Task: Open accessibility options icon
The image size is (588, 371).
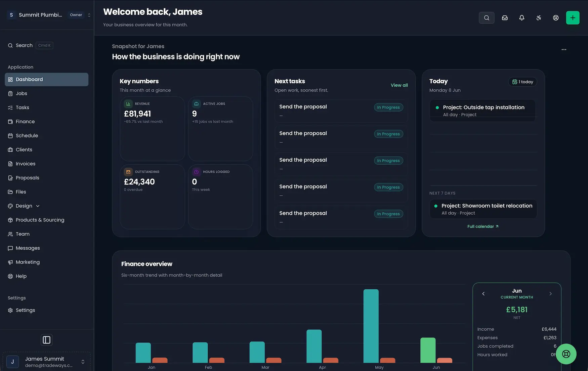Action: click(539, 18)
